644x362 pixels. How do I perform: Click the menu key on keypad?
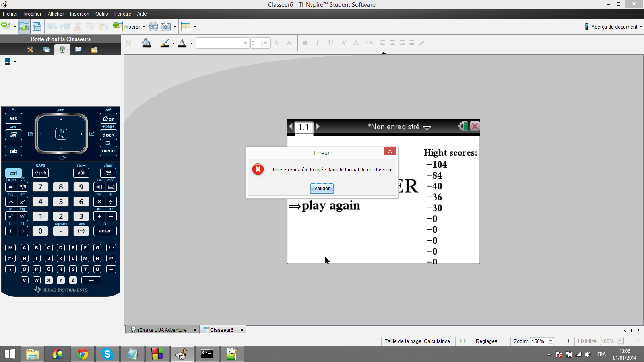click(108, 151)
